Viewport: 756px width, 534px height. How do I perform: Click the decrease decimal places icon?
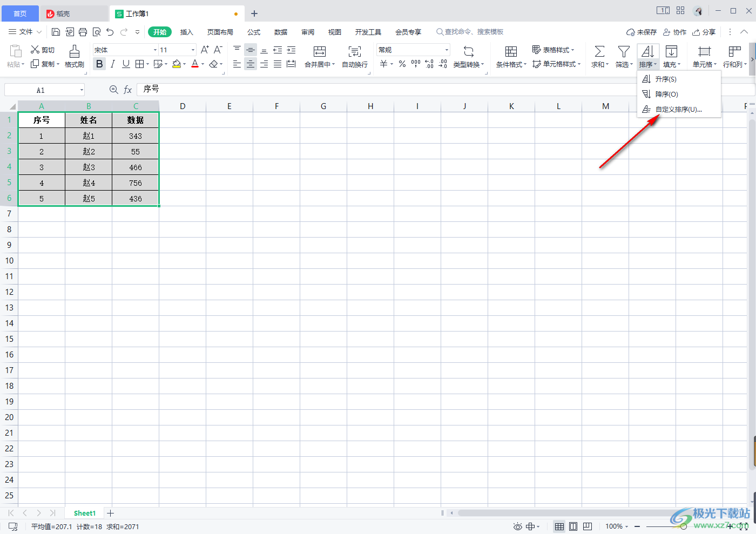(x=443, y=64)
